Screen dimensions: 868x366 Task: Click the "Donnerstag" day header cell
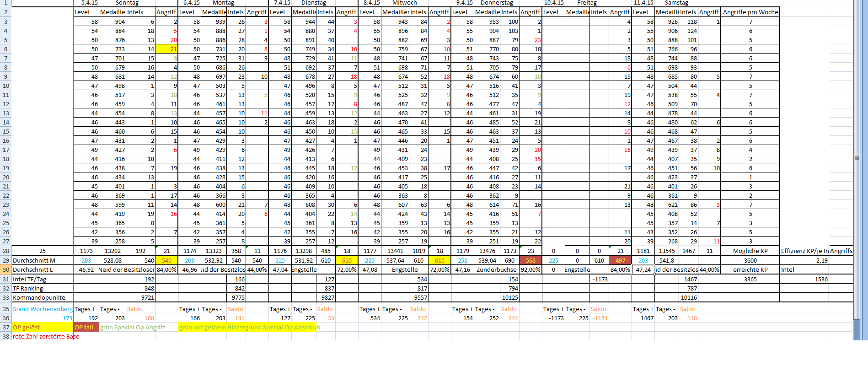point(497,3)
